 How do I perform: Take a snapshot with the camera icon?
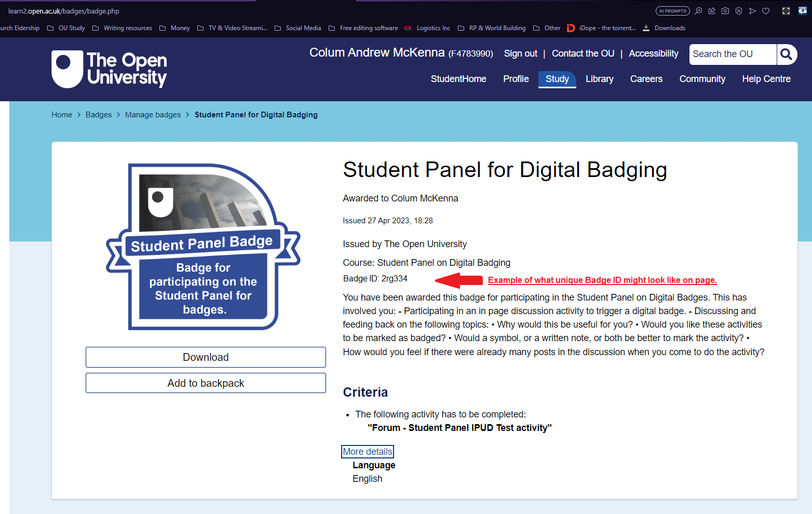(725, 11)
